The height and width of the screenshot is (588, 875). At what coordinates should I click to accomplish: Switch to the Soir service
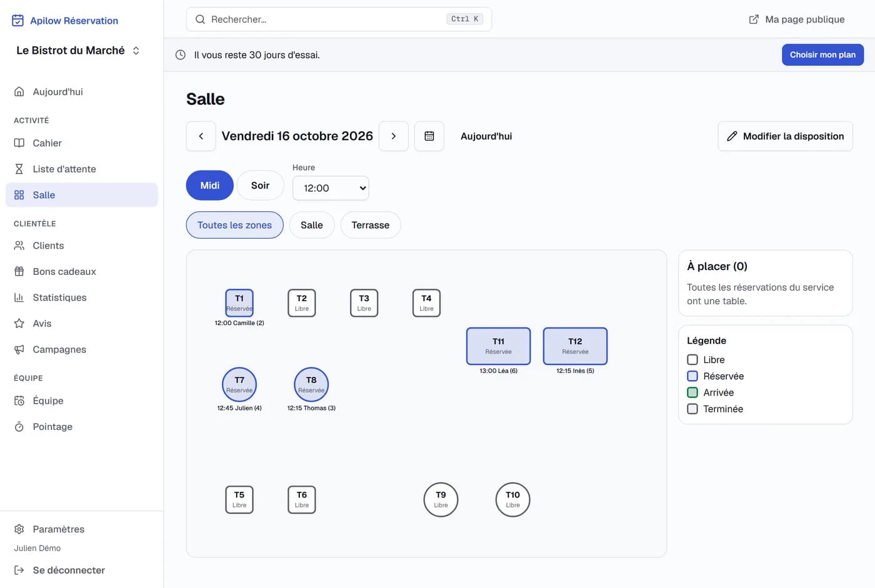point(261,186)
